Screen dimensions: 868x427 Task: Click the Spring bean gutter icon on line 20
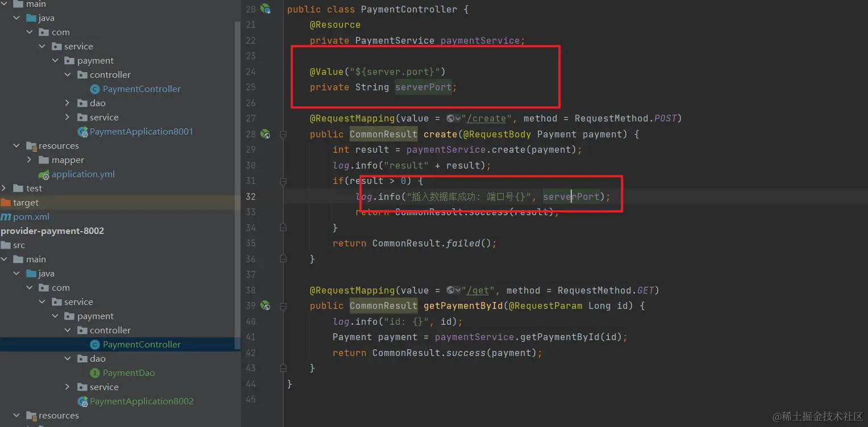[x=265, y=9]
